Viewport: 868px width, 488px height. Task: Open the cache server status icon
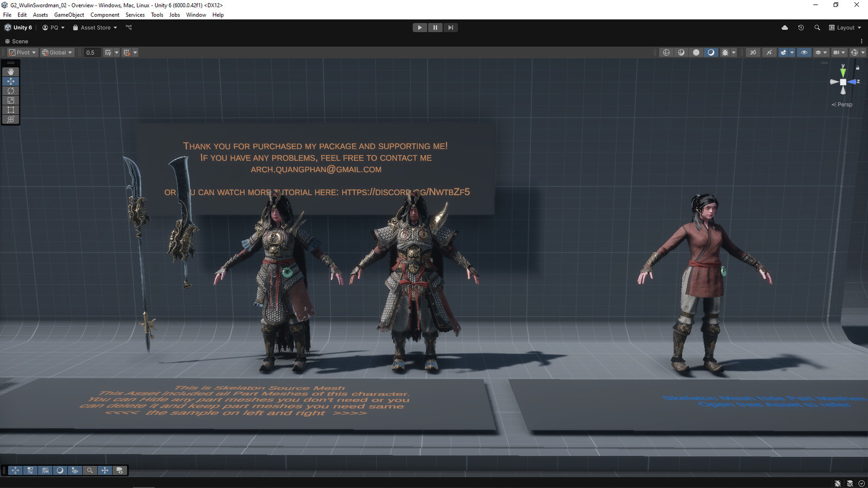coord(850,483)
